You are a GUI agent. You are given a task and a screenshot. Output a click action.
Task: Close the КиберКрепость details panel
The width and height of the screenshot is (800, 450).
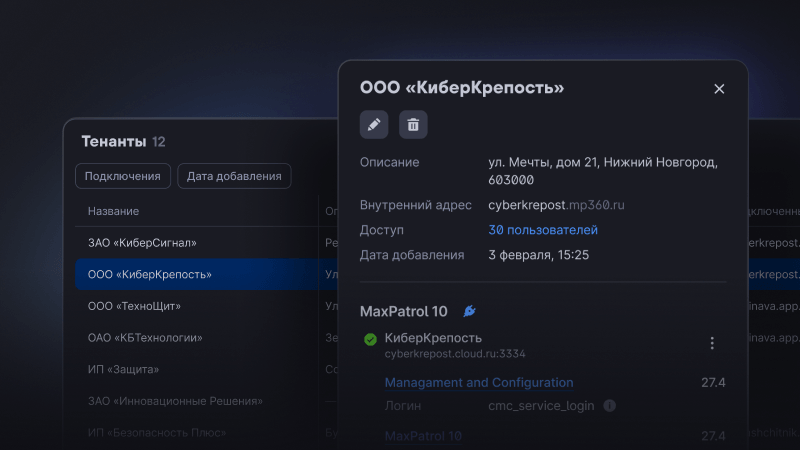click(x=719, y=89)
